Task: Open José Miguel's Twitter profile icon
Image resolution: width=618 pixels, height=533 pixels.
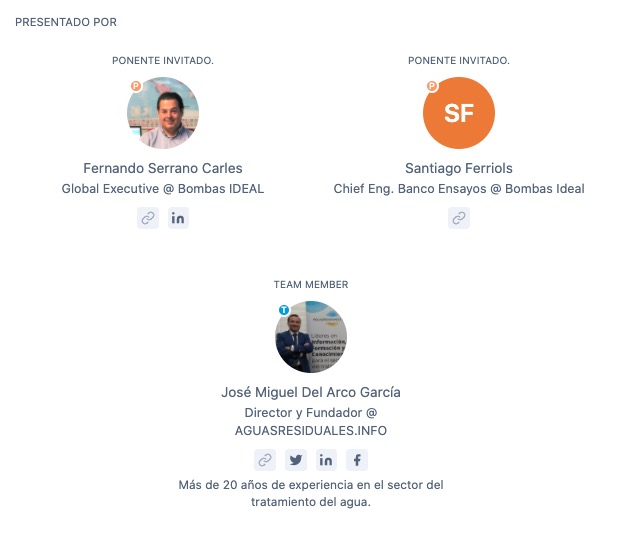Action: pos(296,460)
